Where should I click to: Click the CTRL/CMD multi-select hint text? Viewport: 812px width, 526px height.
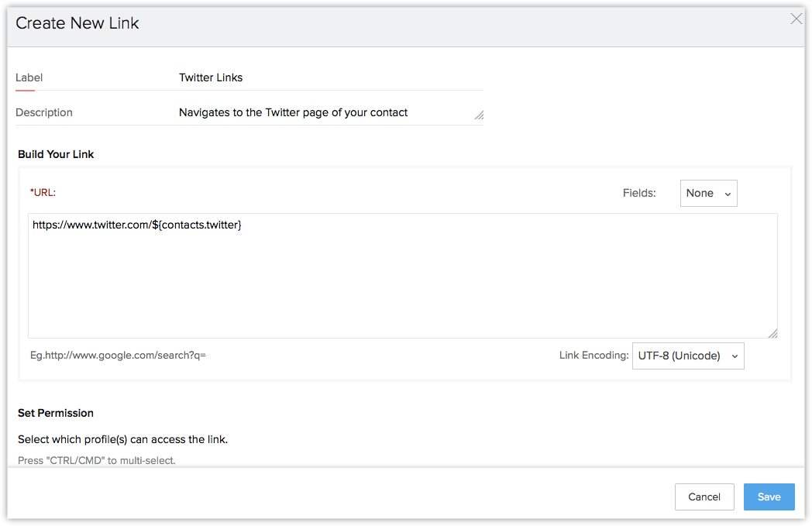pyautogui.click(x=97, y=460)
